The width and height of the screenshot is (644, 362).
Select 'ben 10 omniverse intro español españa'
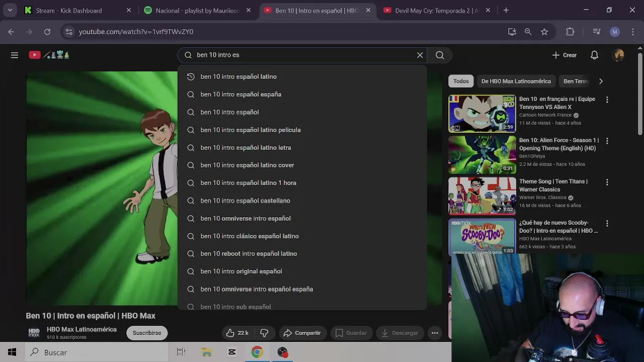click(302, 289)
